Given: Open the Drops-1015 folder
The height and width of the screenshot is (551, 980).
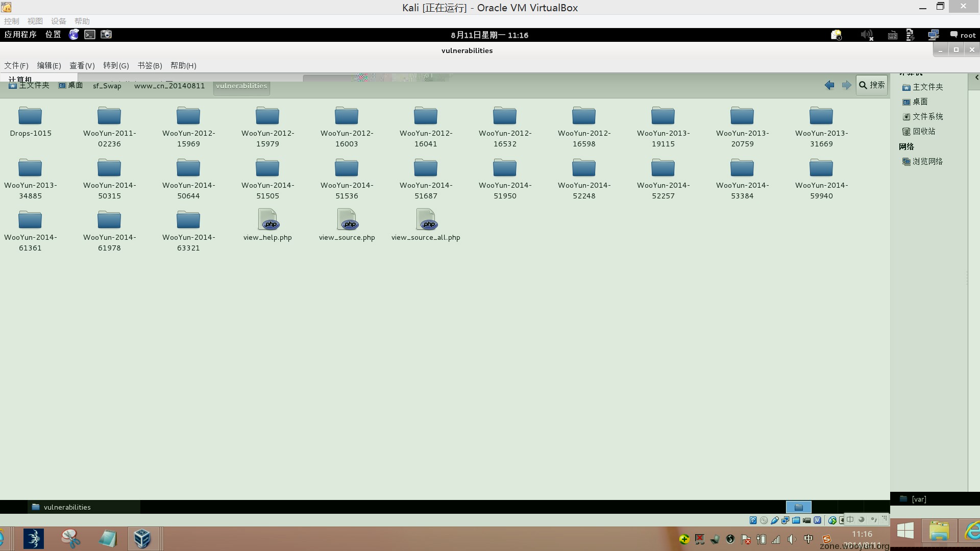Looking at the screenshot, I should pyautogui.click(x=30, y=116).
